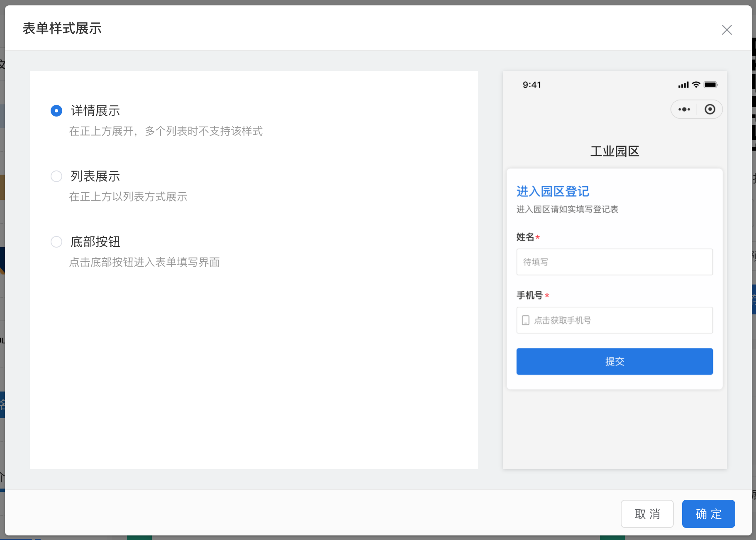Click the phone icon inside 手机号 field
Viewport: 756px width, 540px height.
[525, 320]
